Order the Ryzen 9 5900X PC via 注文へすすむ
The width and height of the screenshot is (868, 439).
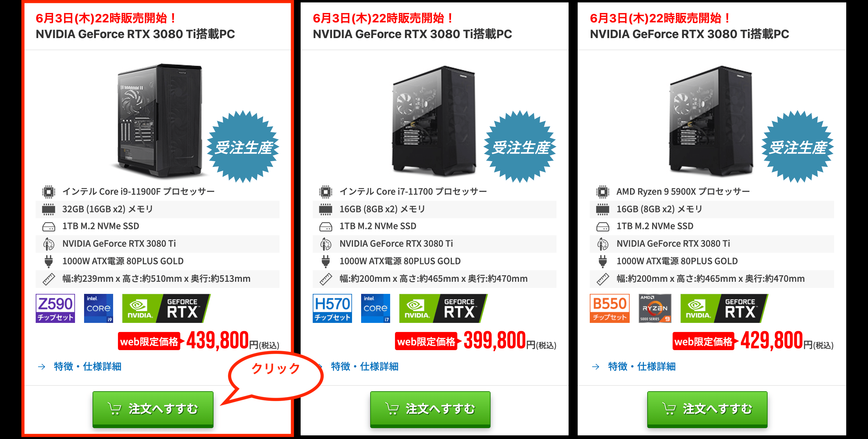coord(707,409)
